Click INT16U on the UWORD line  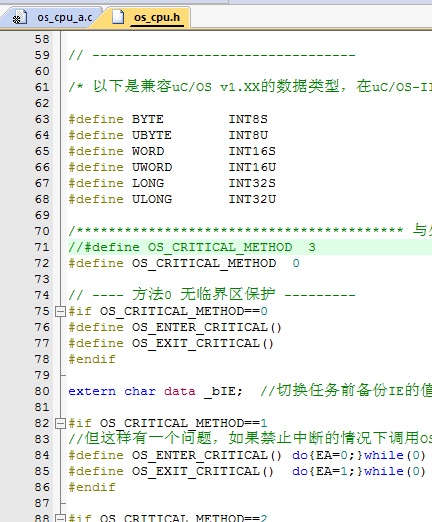[252, 167]
